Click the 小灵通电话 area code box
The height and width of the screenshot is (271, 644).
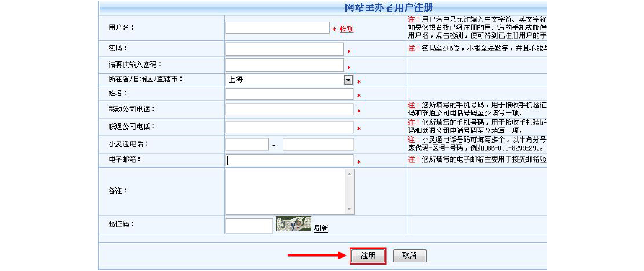tap(247, 145)
